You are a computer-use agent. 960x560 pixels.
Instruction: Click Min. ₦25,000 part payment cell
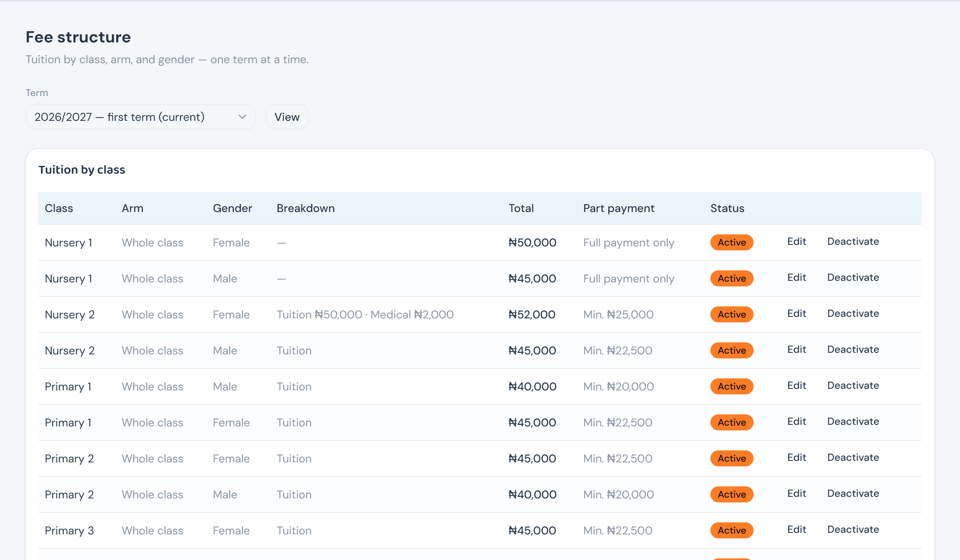pos(618,314)
